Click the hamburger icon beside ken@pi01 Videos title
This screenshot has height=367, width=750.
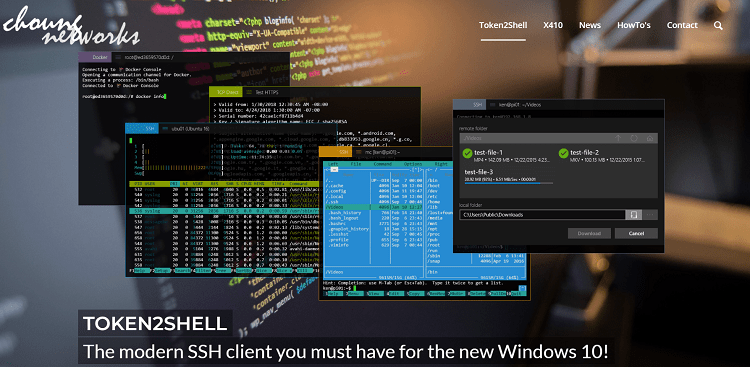pyautogui.click(x=493, y=104)
